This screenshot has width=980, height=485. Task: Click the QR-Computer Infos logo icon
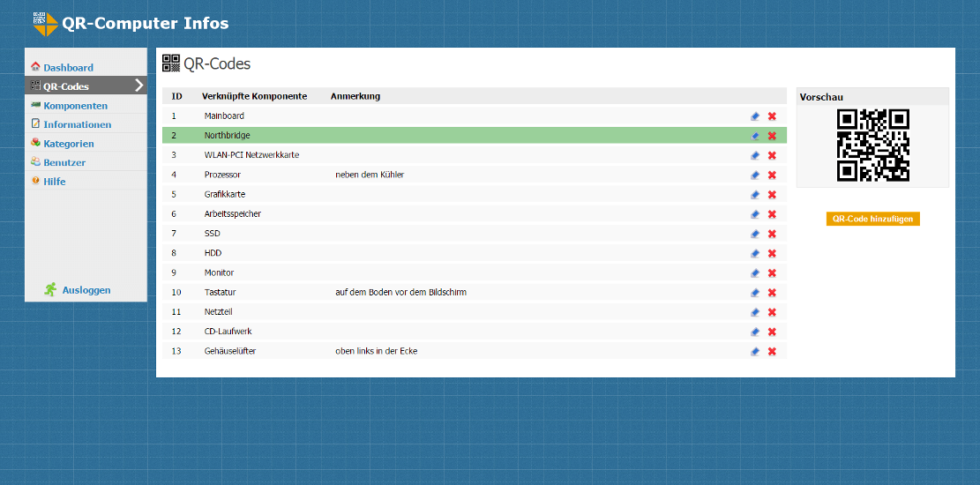tap(46, 24)
